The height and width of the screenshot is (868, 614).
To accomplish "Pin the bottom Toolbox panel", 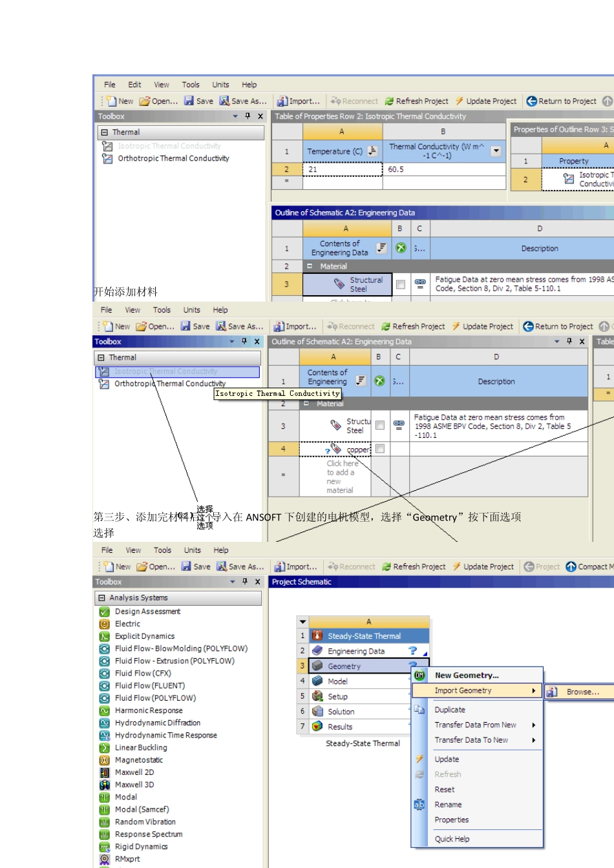I will [245, 582].
